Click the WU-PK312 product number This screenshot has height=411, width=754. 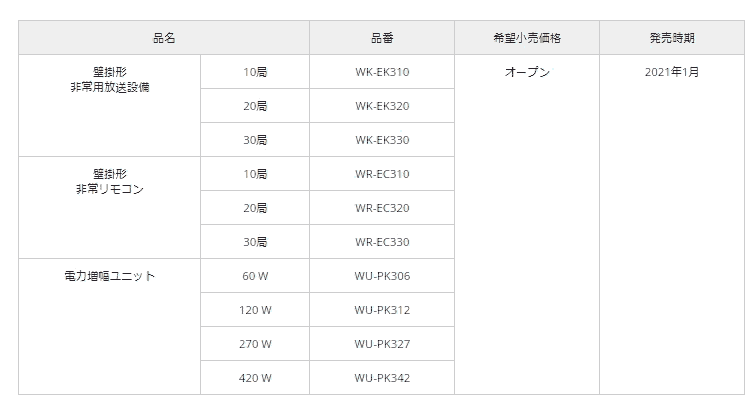click(382, 310)
